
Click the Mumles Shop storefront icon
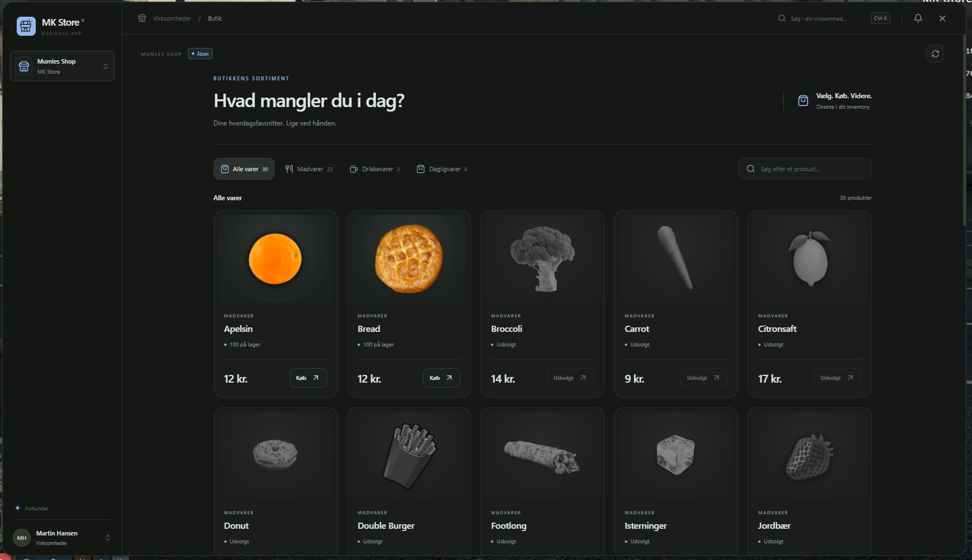pyautogui.click(x=24, y=66)
